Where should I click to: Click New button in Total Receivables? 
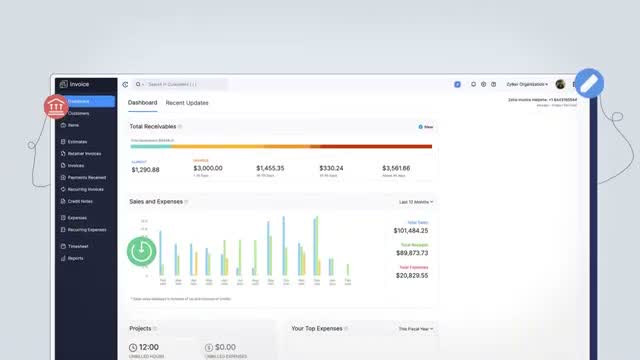pyautogui.click(x=425, y=127)
